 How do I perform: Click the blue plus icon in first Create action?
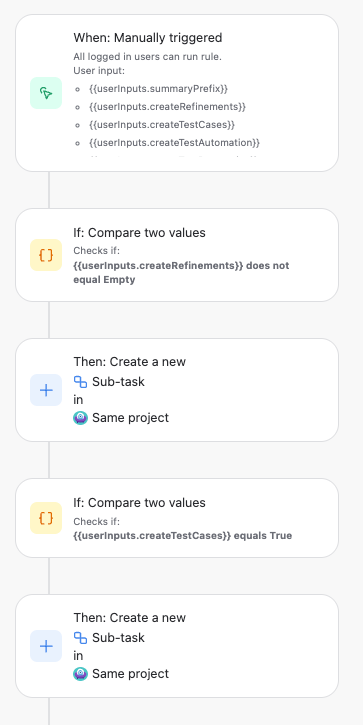(x=46, y=390)
